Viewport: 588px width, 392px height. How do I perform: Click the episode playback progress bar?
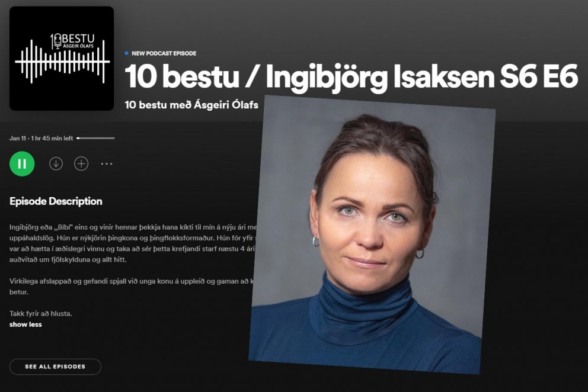[x=95, y=139]
